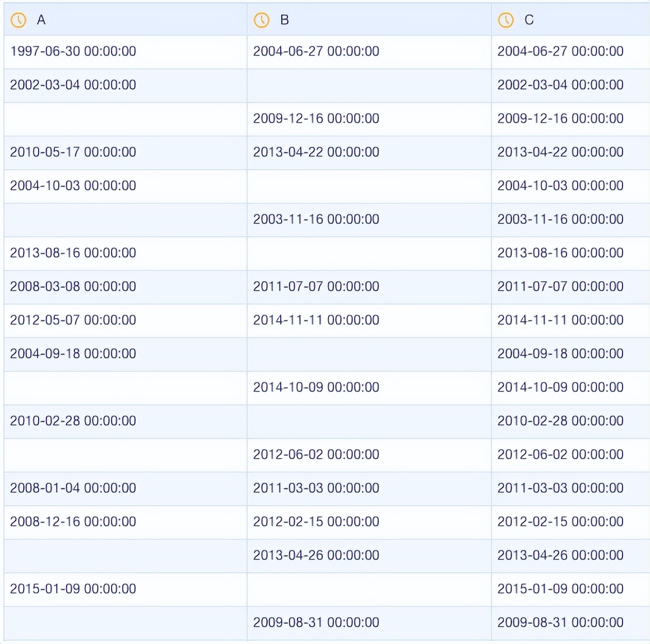This screenshot has height=644, width=650.
Task: Click the clock icon in column B header
Action: pos(262,20)
